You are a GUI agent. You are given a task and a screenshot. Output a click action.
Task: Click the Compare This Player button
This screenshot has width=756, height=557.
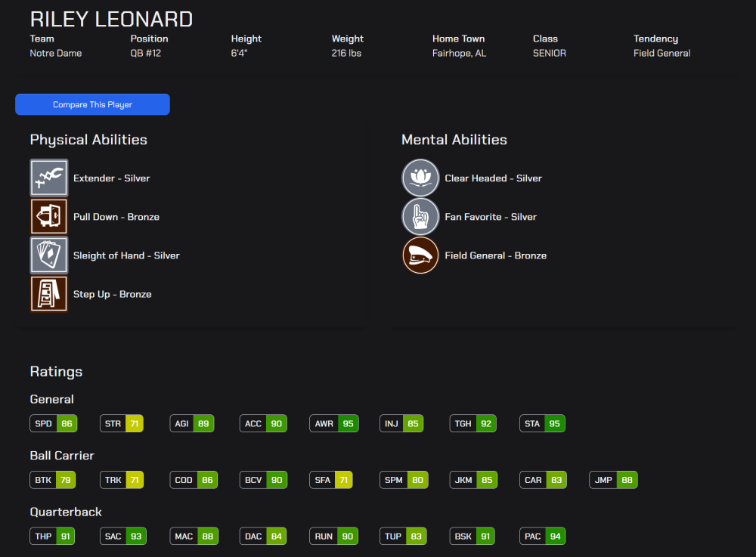pyautogui.click(x=92, y=104)
